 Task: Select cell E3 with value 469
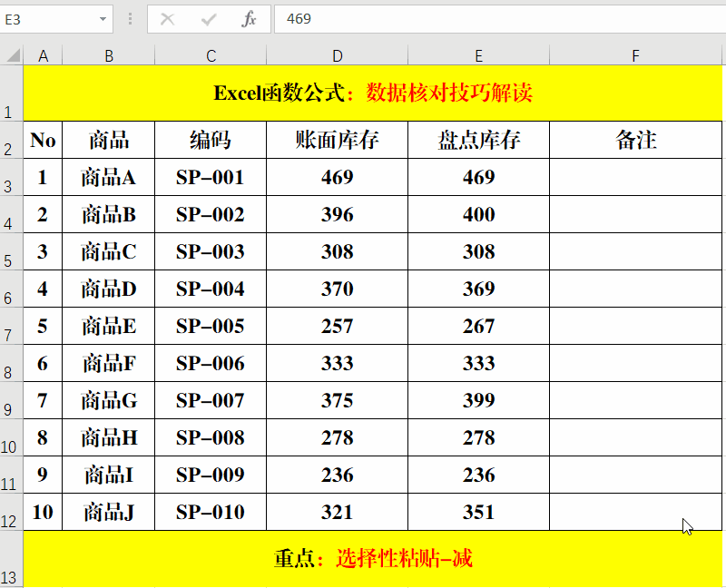pos(479,177)
